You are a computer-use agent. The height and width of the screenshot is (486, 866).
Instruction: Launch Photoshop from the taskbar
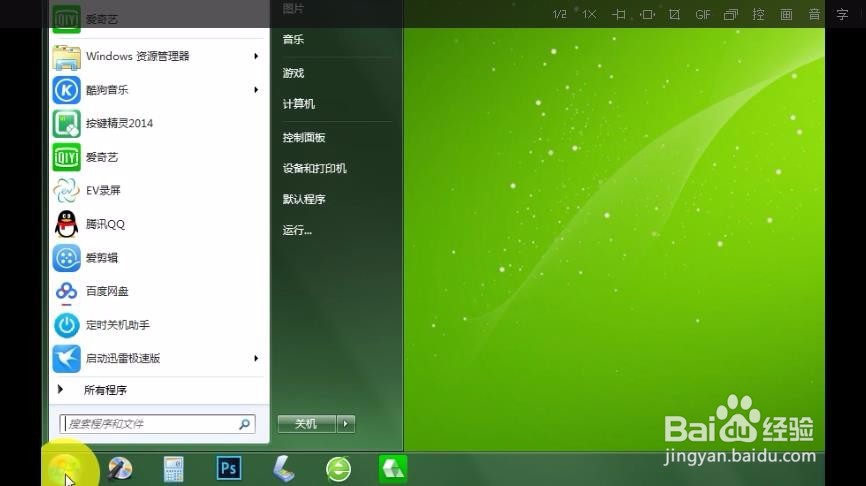[229, 469]
